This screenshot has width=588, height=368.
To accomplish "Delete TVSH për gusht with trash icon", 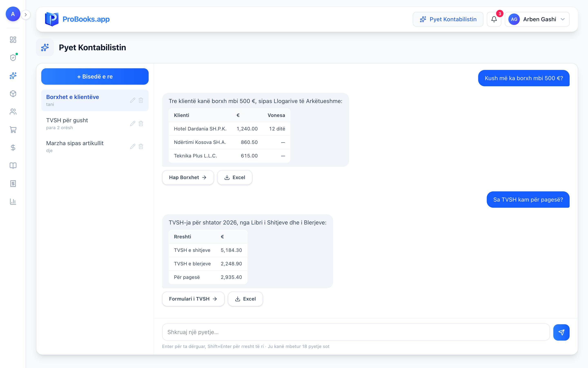I will click(141, 124).
